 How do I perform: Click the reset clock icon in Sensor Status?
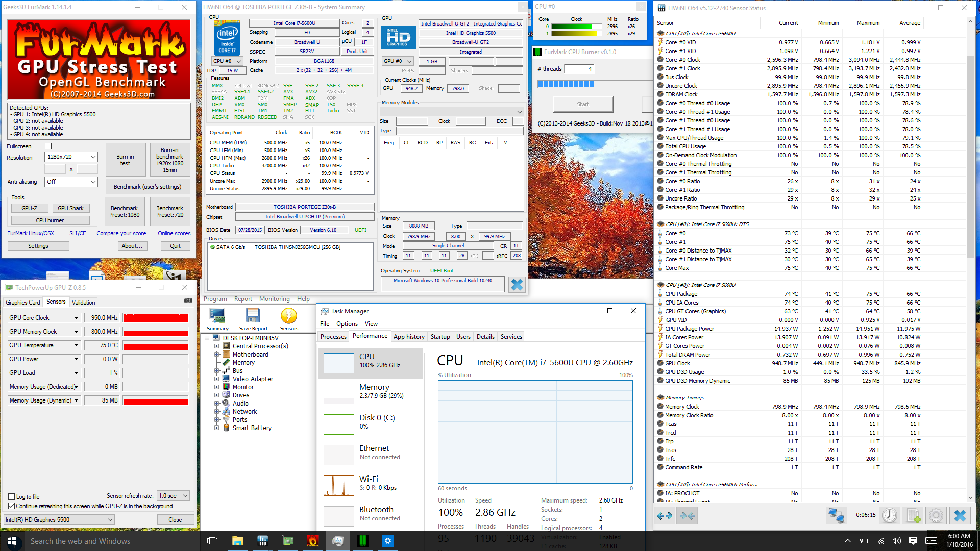pos(889,515)
